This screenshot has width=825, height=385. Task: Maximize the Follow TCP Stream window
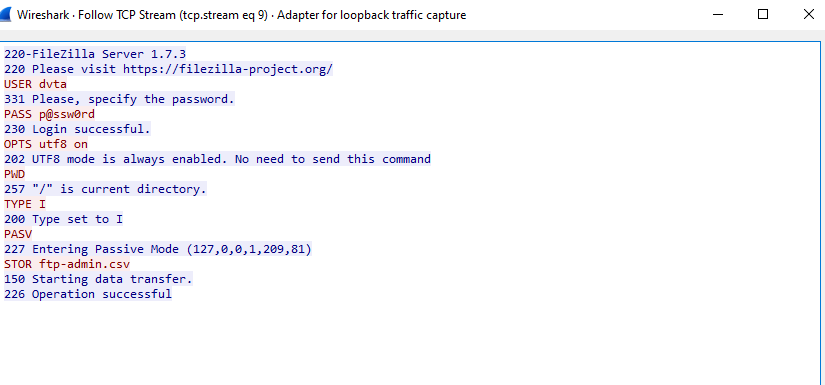point(763,15)
